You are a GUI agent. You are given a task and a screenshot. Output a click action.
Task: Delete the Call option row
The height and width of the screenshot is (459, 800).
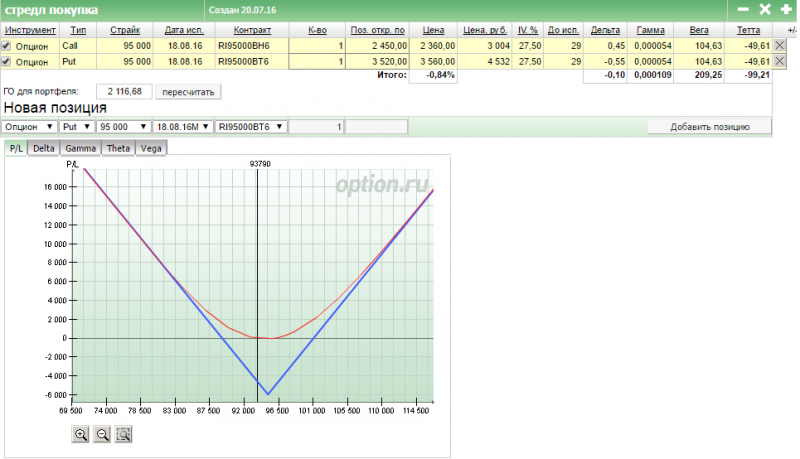pyautogui.click(x=780, y=46)
